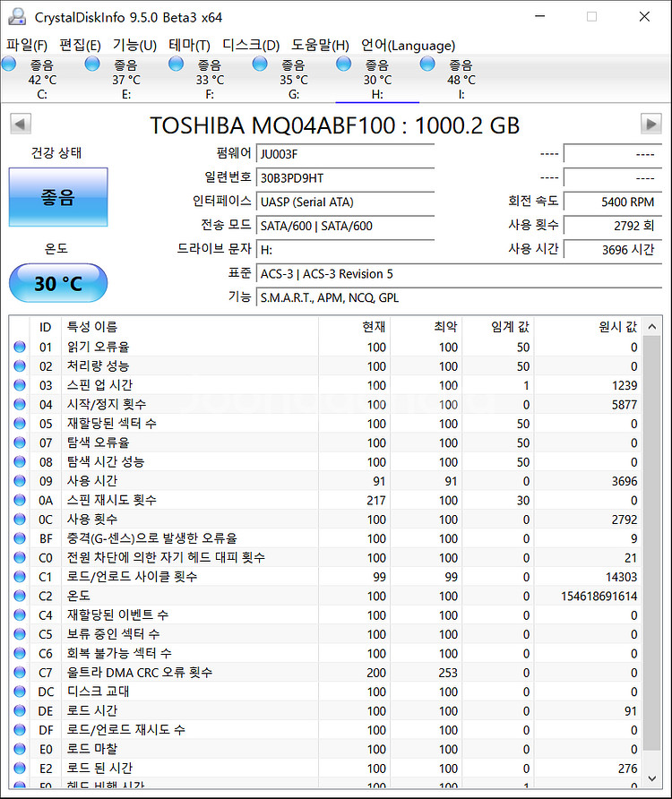Click the interface field UASP (Serial ATA)
Screen dimensions: 672x799
(345, 202)
